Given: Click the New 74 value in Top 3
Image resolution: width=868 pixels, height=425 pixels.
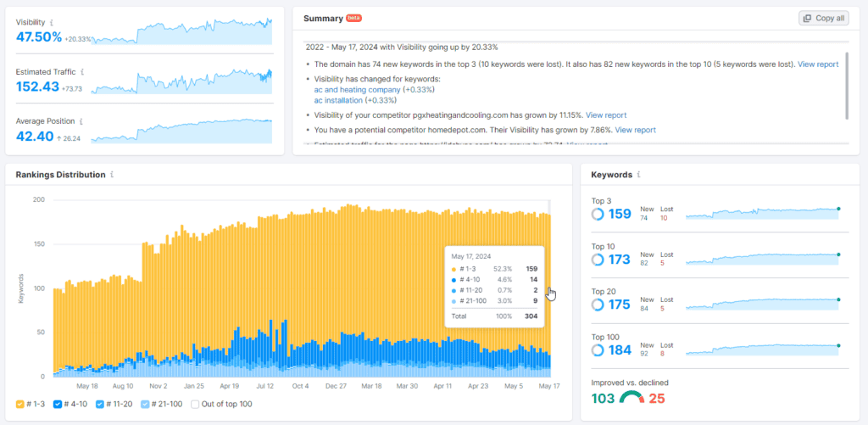Looking at the screenshot, I should 644,218.
